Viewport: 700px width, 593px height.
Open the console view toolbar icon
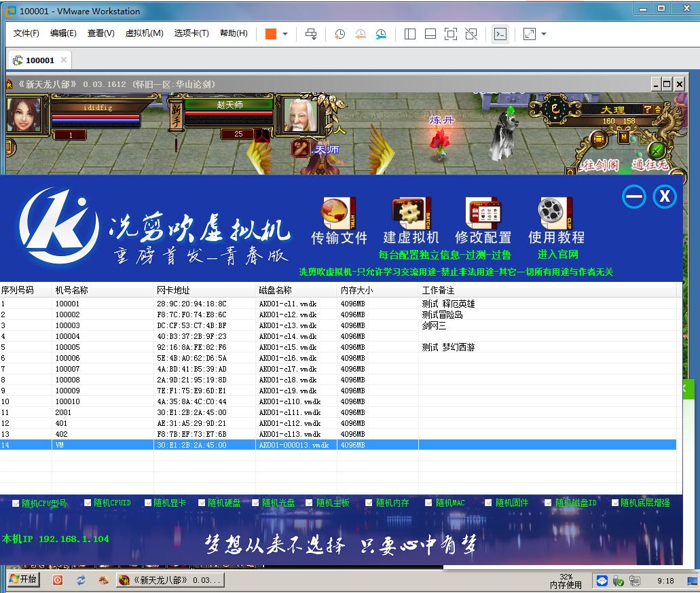500,34
